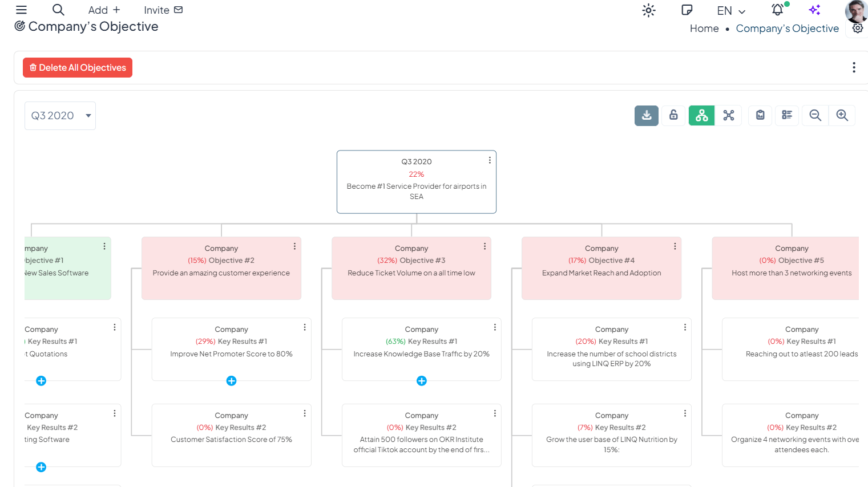Expand the EN language selector
The height and width of the screenshot is (487, 868).
click(731, 11)
